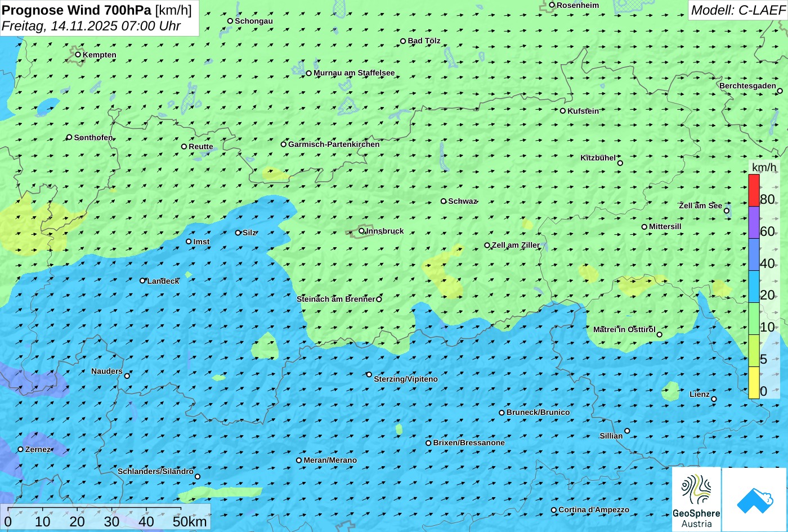The height and width of the screenshot is (532, 788).
Task: Select the Lienz location dot
Action: (x=714, y=399)
